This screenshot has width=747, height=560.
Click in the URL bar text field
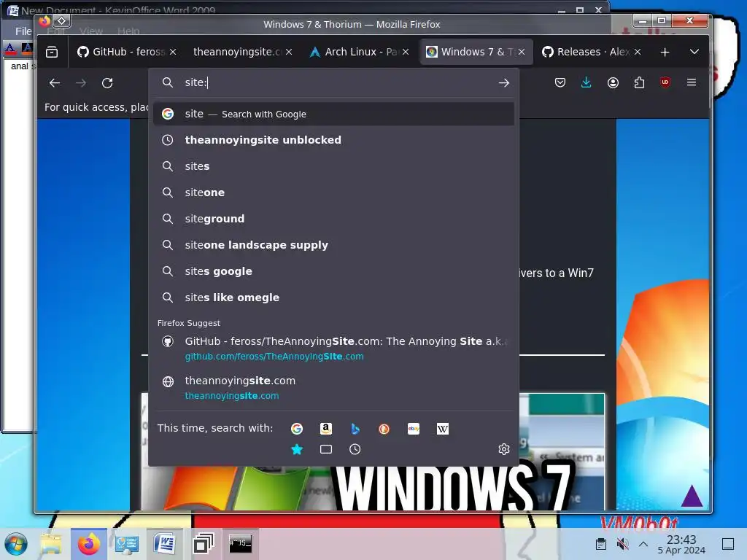[x=333, y=83]
